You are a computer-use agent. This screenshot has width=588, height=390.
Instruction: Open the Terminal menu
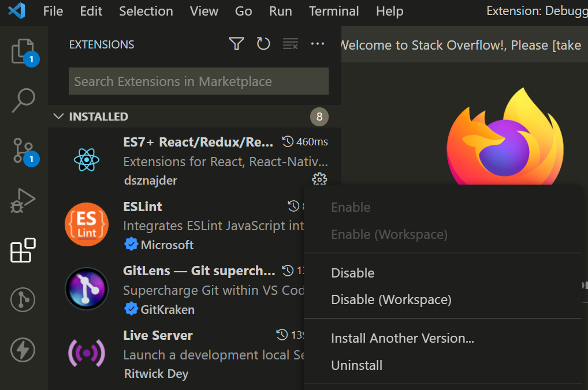point(334,11)
